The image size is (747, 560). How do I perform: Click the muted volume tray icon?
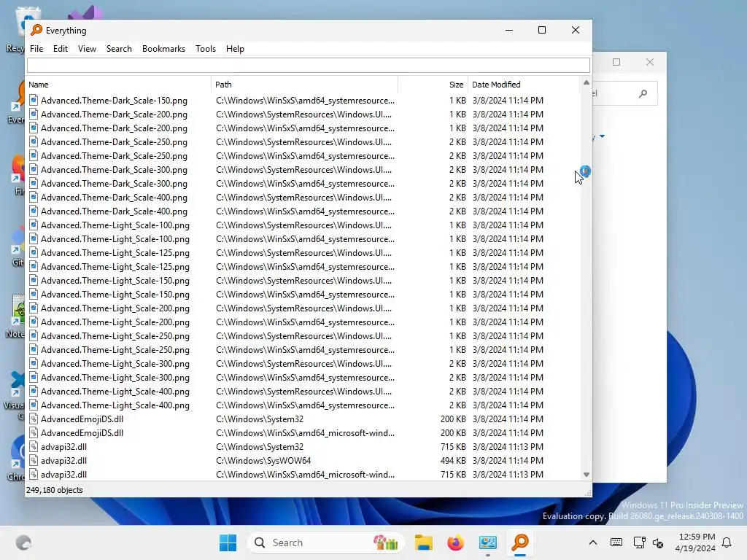pos(658,542)
